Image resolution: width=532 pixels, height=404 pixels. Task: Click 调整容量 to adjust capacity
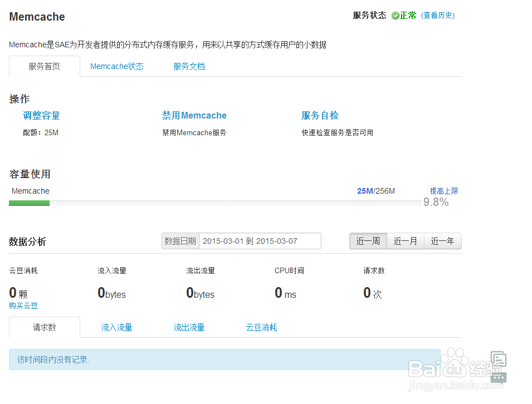[41, 116]
